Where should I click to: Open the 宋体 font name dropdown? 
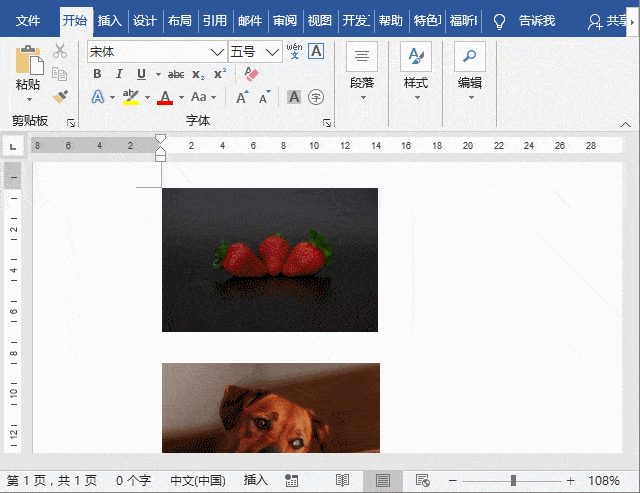tap(217, 52)
